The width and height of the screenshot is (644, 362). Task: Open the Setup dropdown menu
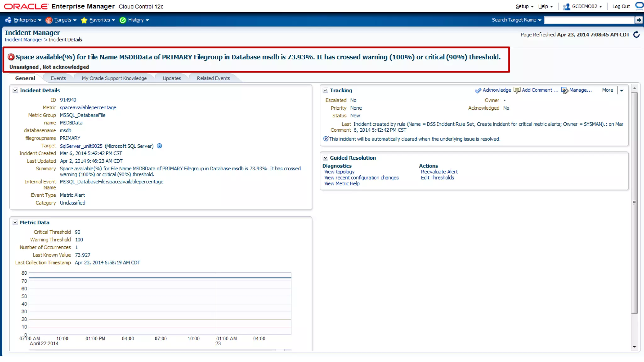[x=525, y=7]
